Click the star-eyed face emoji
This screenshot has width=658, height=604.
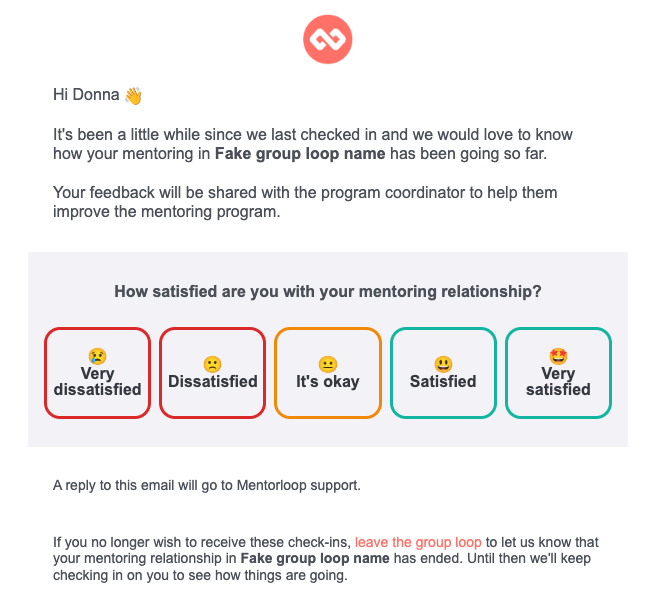coord(558,356)
